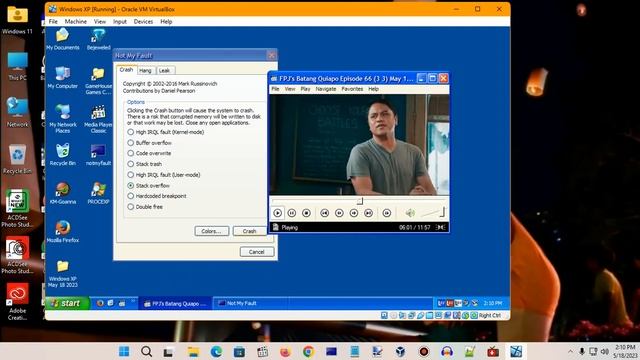The image size is (640, 360).
Task: Click the frame step button
Action: tap(387, 213)
